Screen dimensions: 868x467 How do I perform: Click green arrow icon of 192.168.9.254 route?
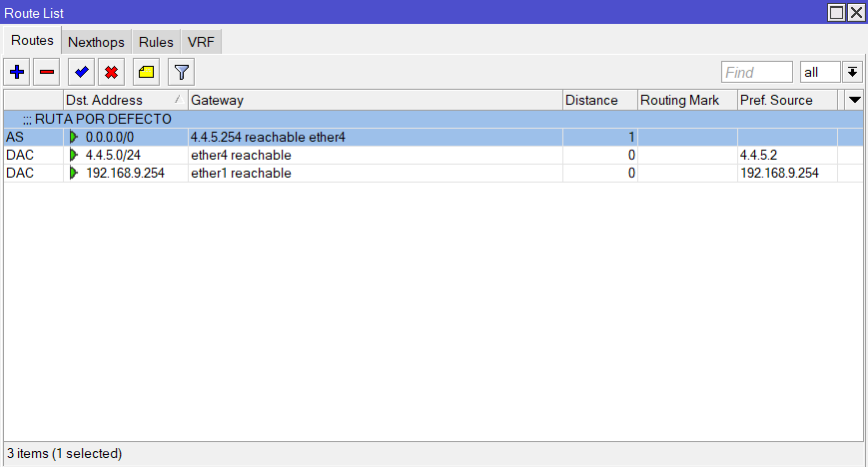coord(74,174)
